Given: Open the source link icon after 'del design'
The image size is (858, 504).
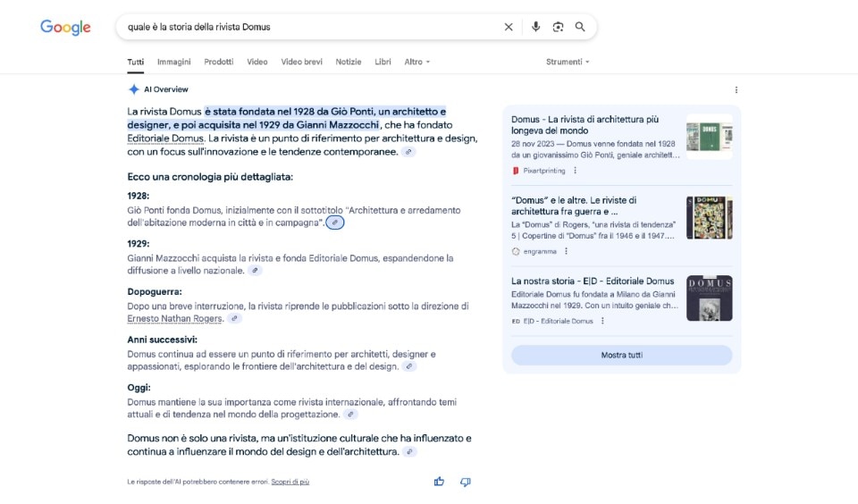Looking at the screenshot, I should coord(408,366).
